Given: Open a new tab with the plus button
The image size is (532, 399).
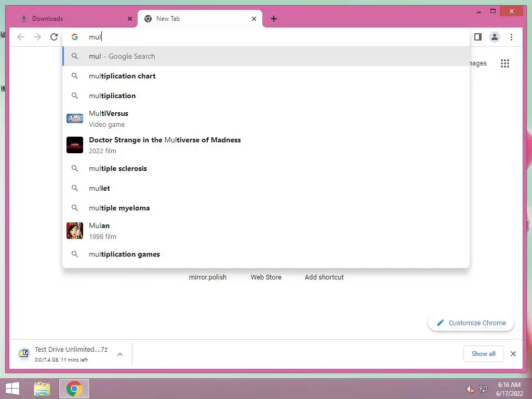Looking at the screenshot, I should [274, 19].
